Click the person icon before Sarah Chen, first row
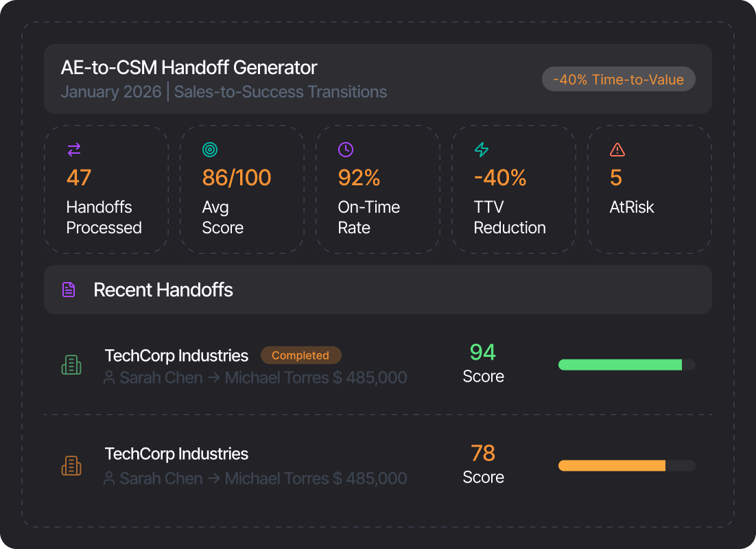Screen dimensions: 756x549 click(x=110, y=377)
